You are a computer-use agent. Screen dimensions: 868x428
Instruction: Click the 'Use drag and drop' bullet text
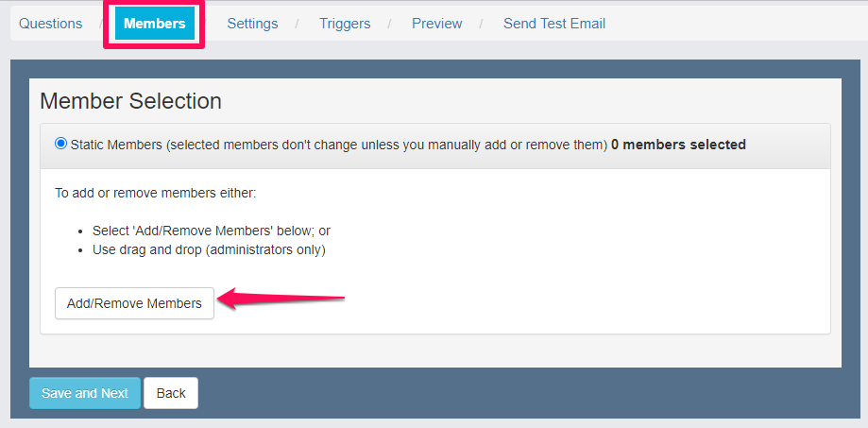(209, 249)
